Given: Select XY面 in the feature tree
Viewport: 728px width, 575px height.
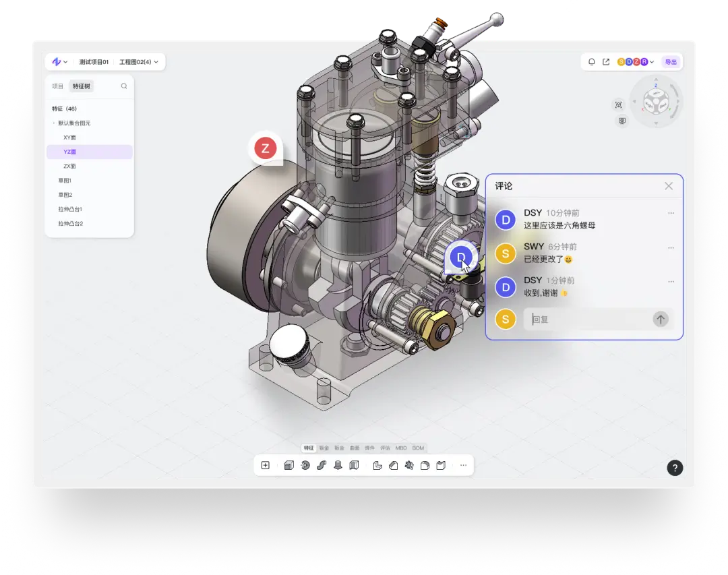Looking at the screenshot, I should 89,138.
